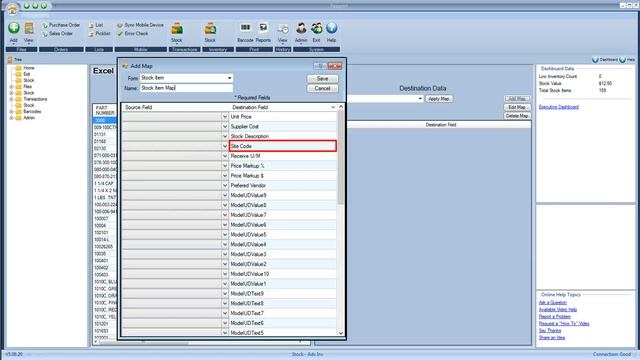Click the Name field containing Stock Item Map

click(187, 88)
